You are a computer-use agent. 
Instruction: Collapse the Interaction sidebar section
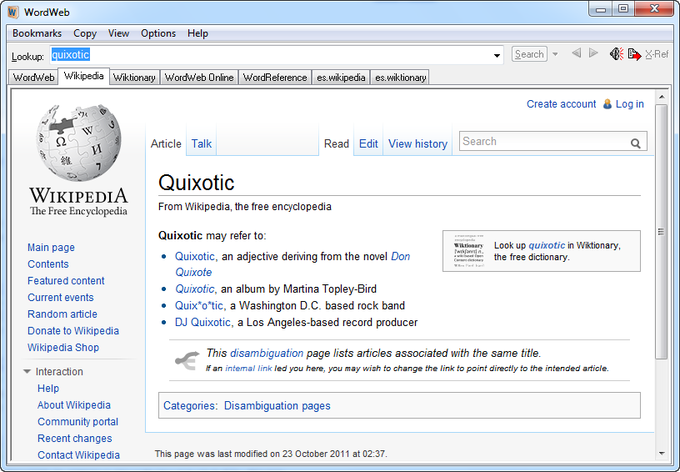click(x=27, y=372)
